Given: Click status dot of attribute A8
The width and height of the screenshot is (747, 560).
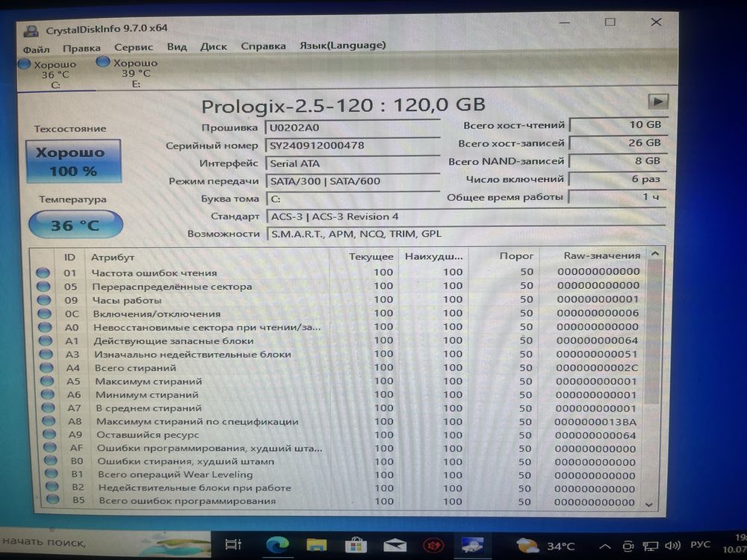Looking at the screenshot, I should pyautogui.click(x=49, y=421).
